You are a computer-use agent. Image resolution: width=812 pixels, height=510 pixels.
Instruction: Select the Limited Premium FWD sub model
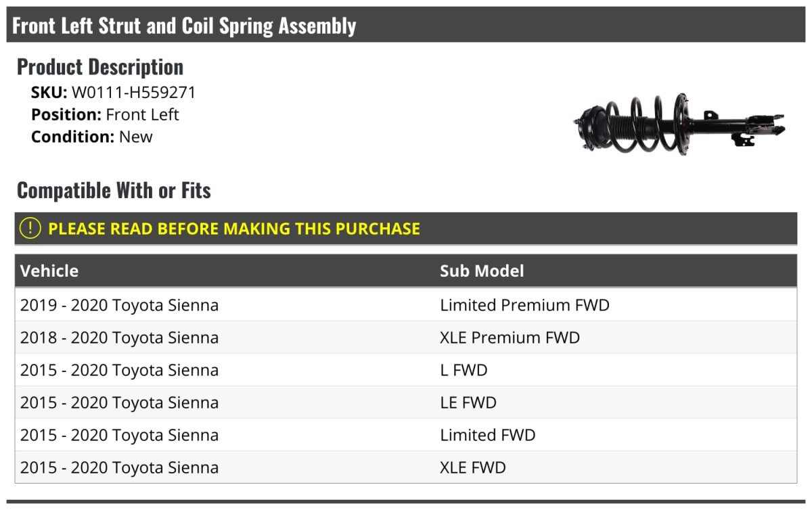pos(524,305)
